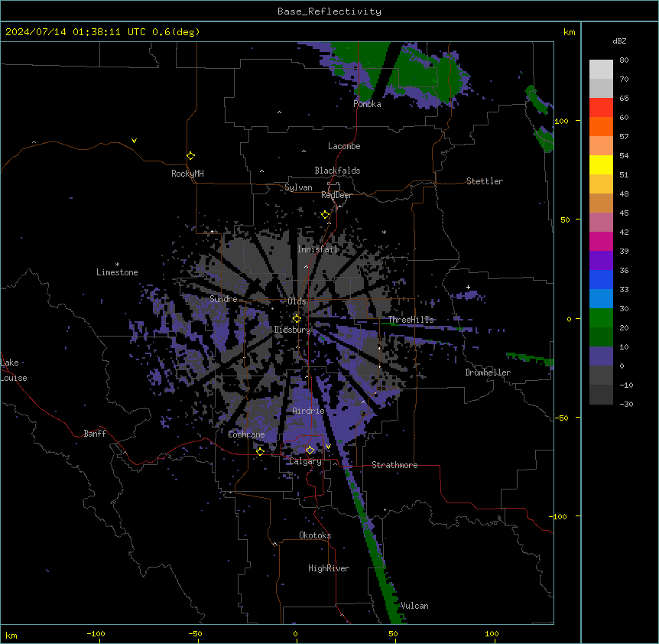Select the Innisfail label

(318, 249)
